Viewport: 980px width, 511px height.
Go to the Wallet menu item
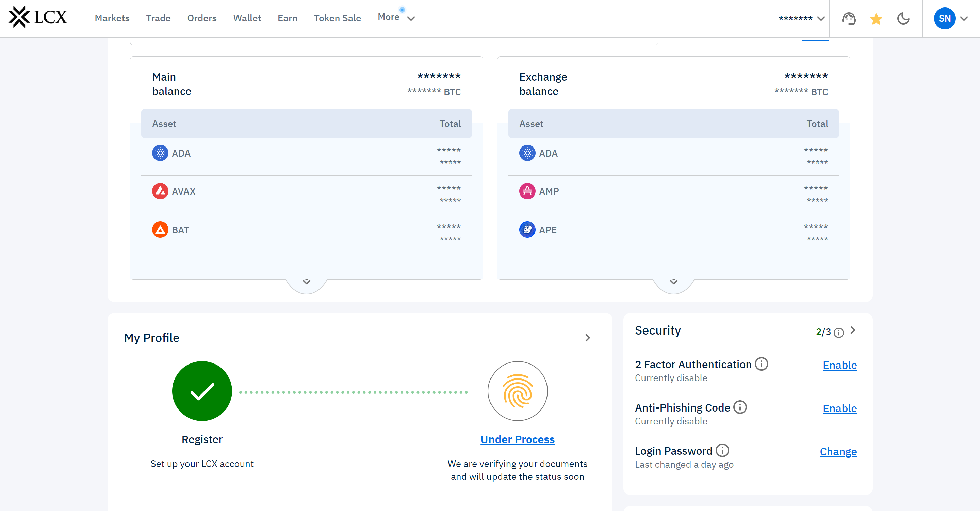click(x=247, y=18)
